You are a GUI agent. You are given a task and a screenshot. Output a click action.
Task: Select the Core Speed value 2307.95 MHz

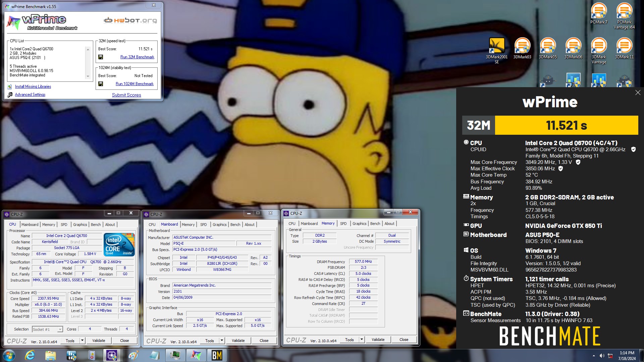click(48, 299)
